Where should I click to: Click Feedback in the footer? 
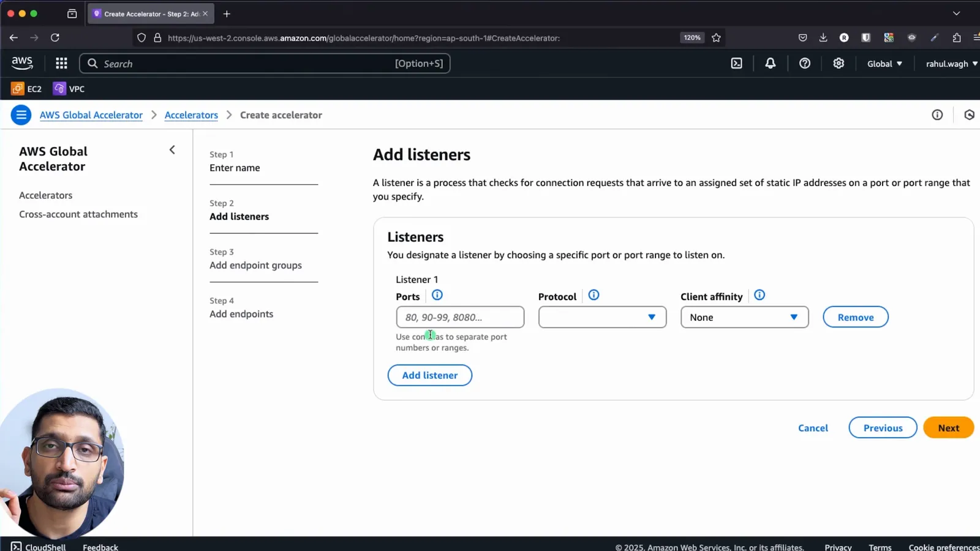tap(100, 547)
